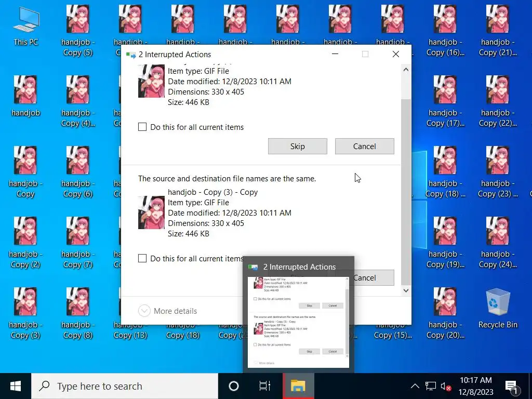Click the dialog scrollbar down arrow
The width and height of the screenshot is (532, 399).
click(406, 290)
